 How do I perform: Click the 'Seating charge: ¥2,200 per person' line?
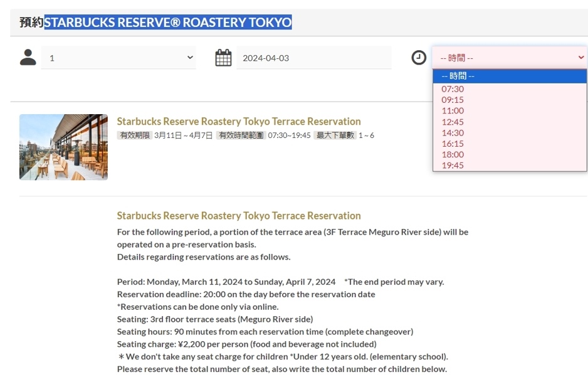point(247,344)
